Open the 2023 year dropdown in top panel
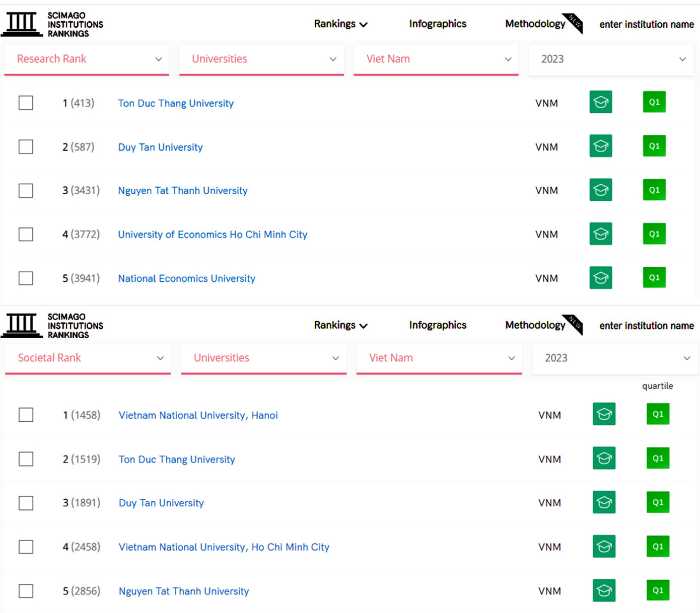 tap(611, 59)
